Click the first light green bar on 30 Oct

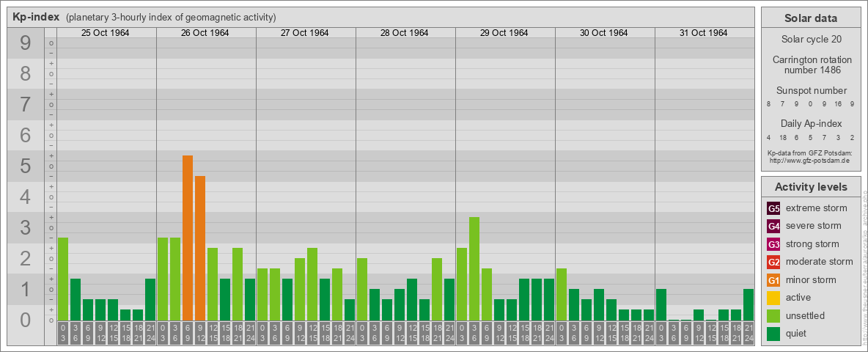click(x=562, y=295)
